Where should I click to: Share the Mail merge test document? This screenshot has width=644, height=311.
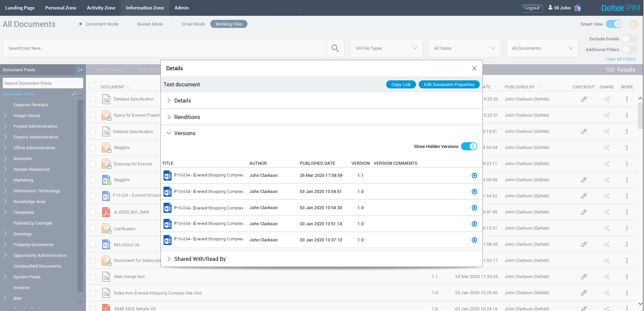pyautogui.click(x=606, y=276)
